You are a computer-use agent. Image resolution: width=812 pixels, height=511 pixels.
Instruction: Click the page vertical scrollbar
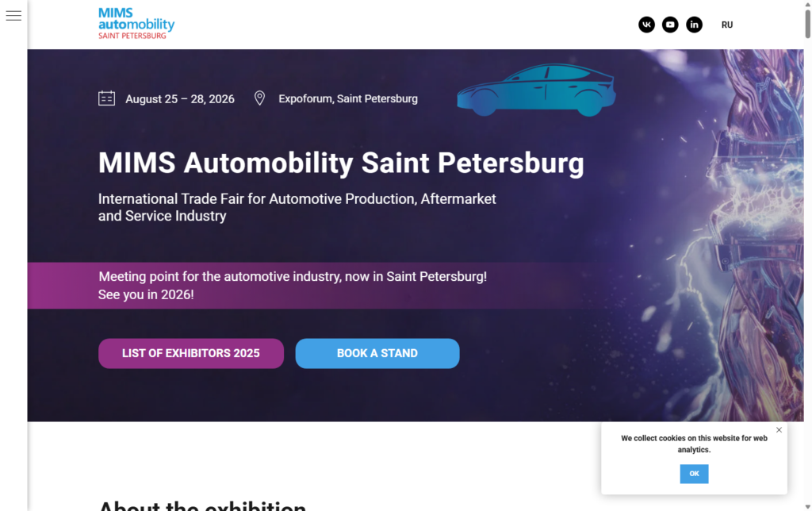[x=807, y=24]
